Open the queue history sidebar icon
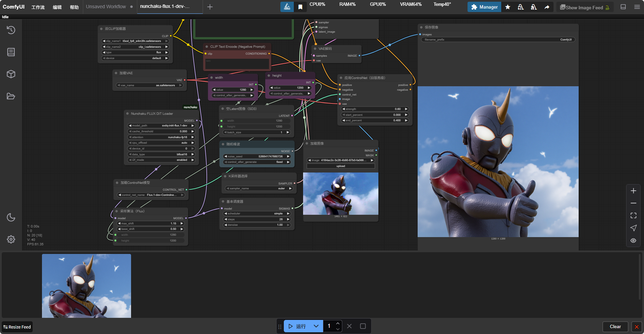Image resolution: width=644 pixels, height=334 pixels. (11, 30)
